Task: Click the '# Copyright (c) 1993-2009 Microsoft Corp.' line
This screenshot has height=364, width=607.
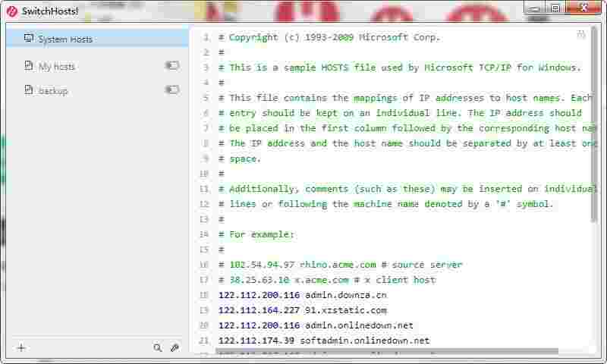Action: tap(329, 37)
